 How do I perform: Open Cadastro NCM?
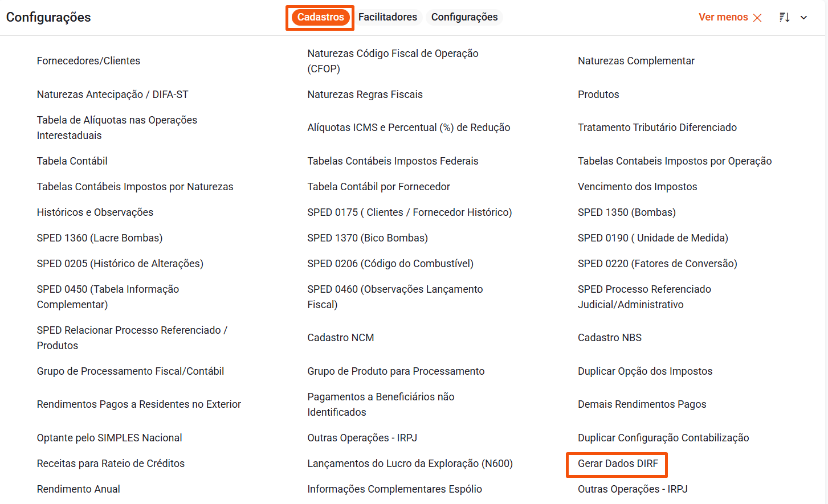point(340,338)
